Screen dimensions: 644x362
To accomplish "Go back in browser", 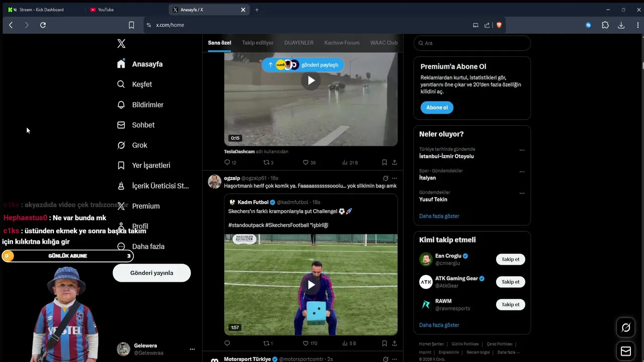I will tap(11, 25).
